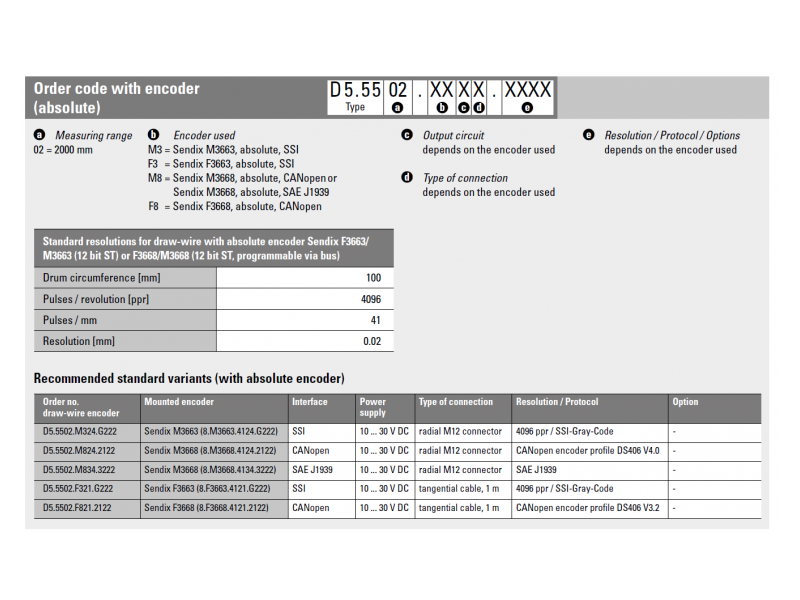Click the pulses per mm value '41'

coord(376,320)
